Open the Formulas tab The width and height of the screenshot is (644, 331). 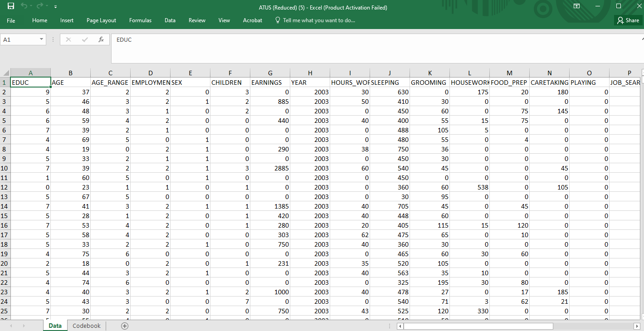pos(140,20)
